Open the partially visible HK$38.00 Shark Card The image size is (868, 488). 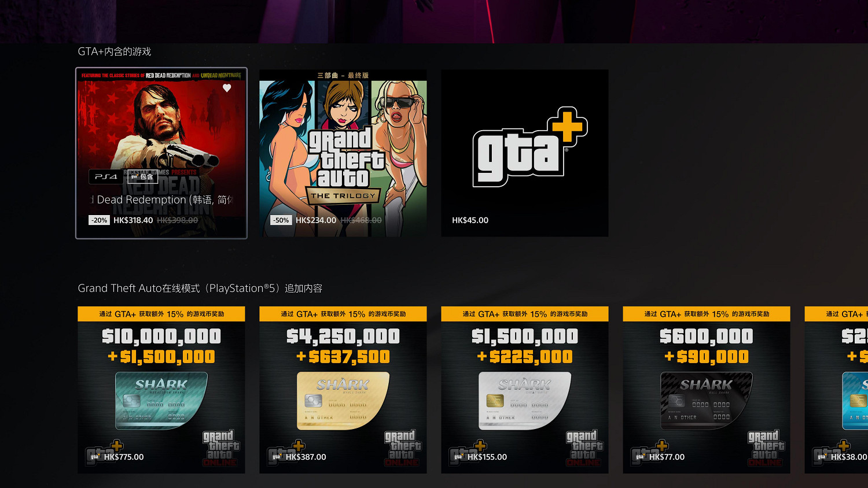(x=836, y=390)
